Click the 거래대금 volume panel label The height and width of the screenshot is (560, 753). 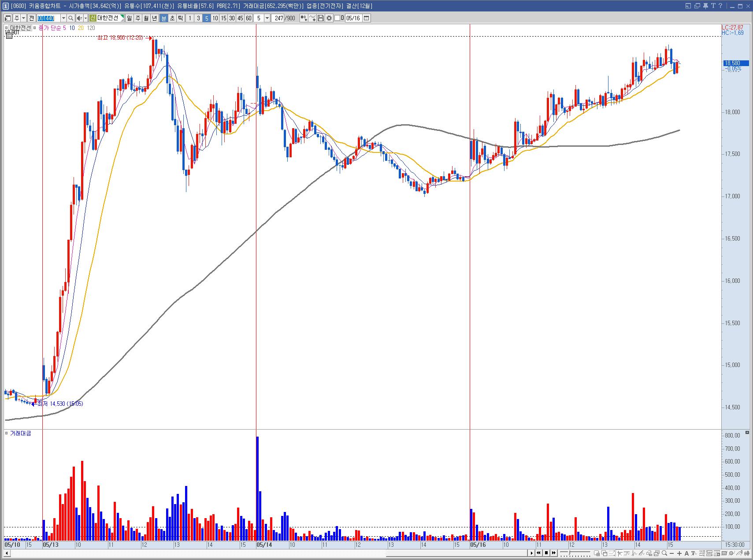(20, 433)
